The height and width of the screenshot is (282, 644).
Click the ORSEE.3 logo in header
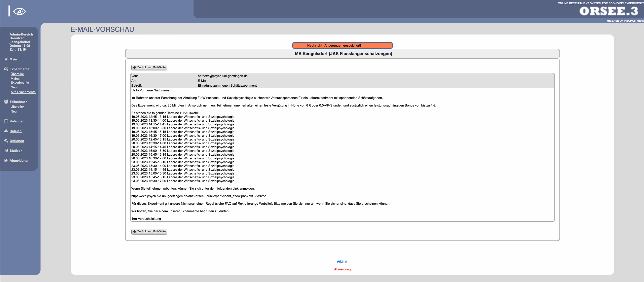click(x=608, y=11)
